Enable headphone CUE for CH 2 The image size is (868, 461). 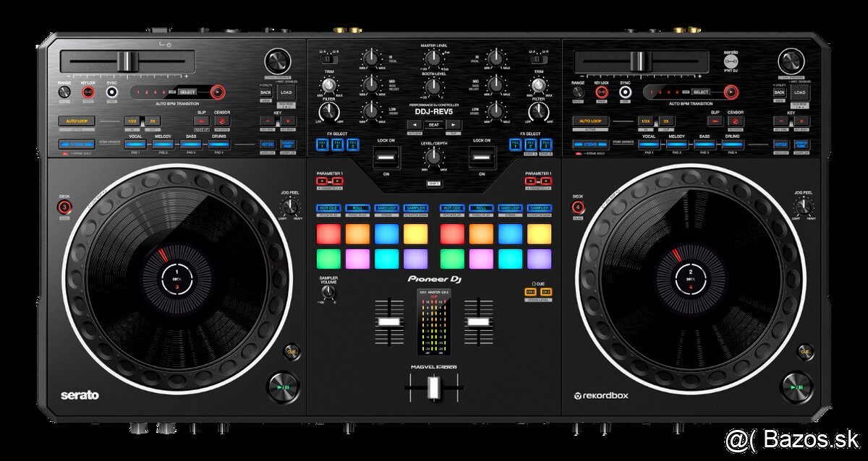pyautogui.click(x=546, y=292)
